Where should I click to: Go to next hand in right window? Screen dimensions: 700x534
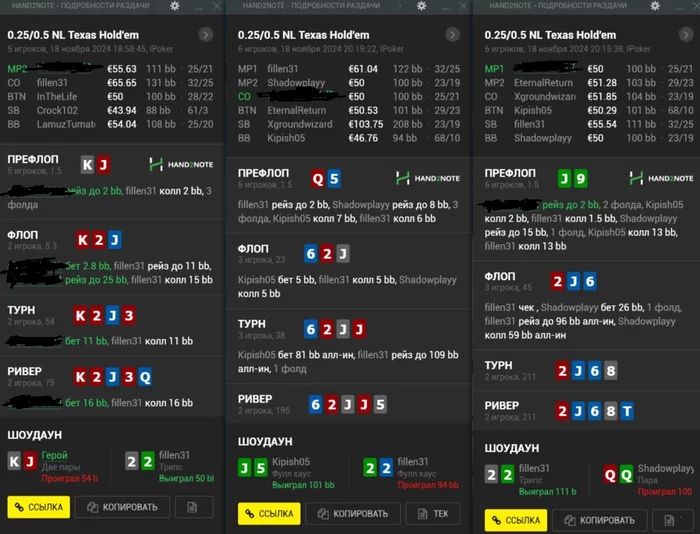coord(686,34)
